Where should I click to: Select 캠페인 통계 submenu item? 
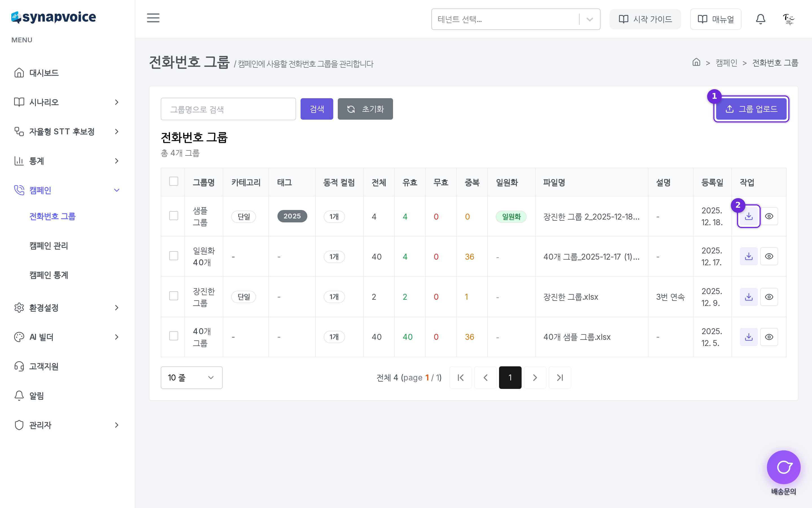(x=49, y=275)
